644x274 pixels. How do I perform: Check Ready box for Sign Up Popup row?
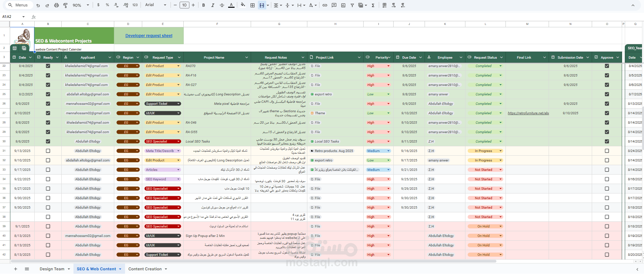coord(48,236)
